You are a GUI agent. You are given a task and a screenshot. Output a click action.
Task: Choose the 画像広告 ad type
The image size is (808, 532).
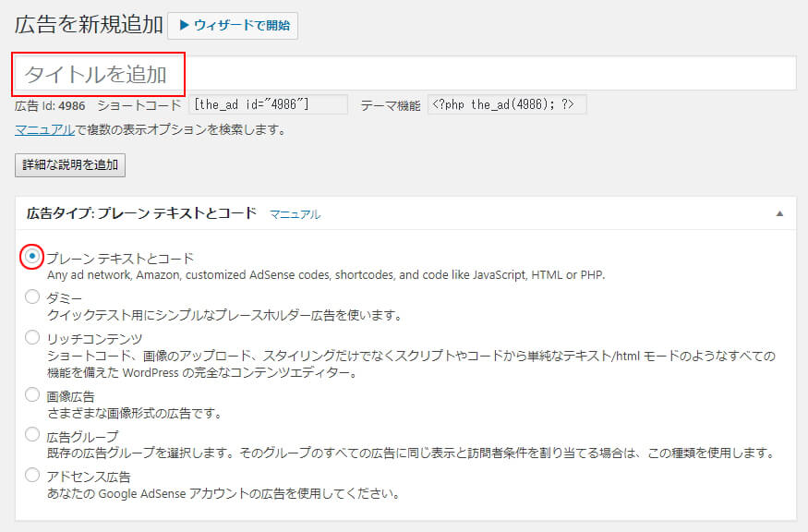(32, 394)
